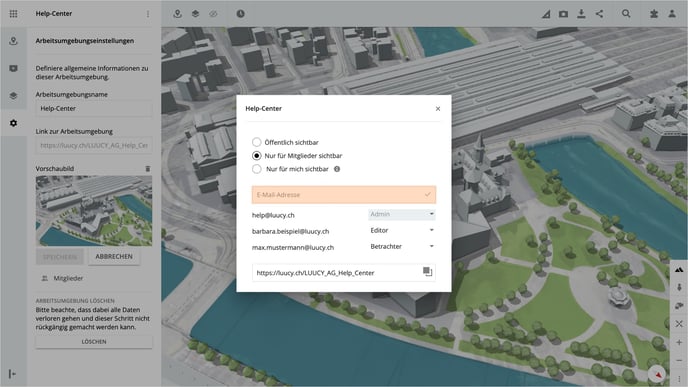688x387 pixels.
Task: Click the layers stack toolbar icon
Action: click(x=195, y=14)
